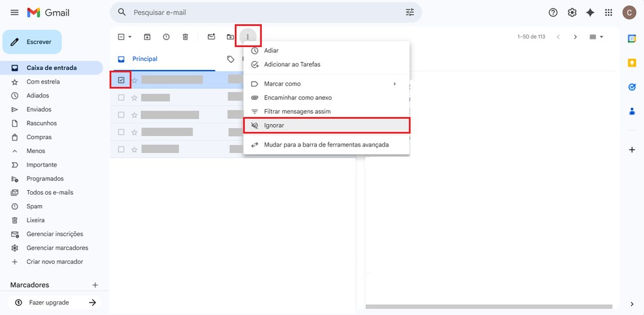Click the Move to folder icon
Screen dimensions: 644x315
click(230, 37)
